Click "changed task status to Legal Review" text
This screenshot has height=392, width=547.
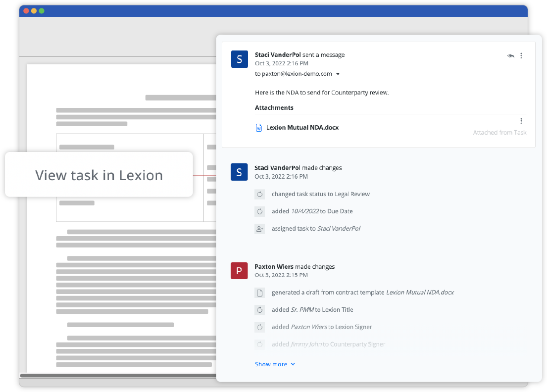pos(321,194)
